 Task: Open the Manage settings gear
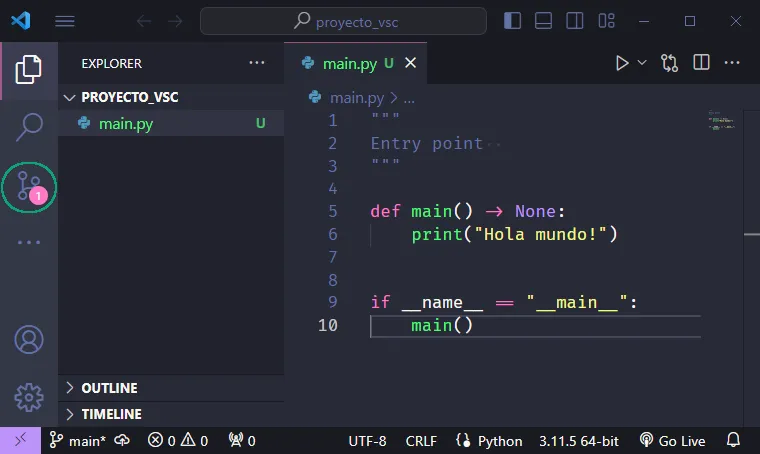coord(29,397)
